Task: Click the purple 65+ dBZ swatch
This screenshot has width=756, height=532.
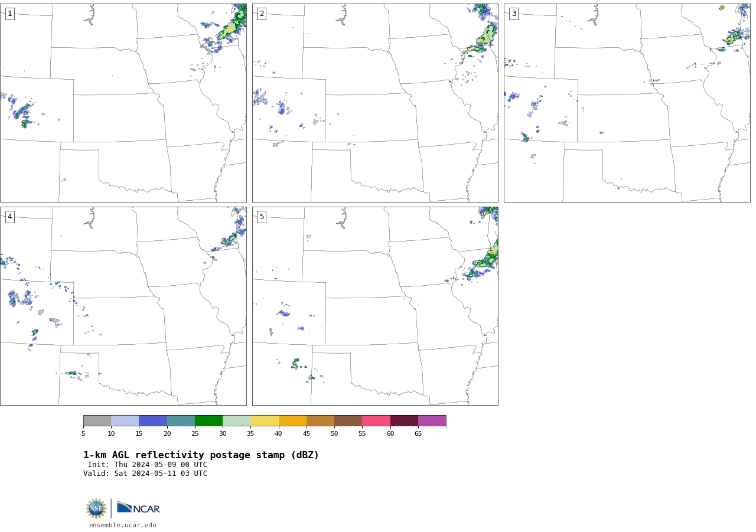Action: point(432,420)
